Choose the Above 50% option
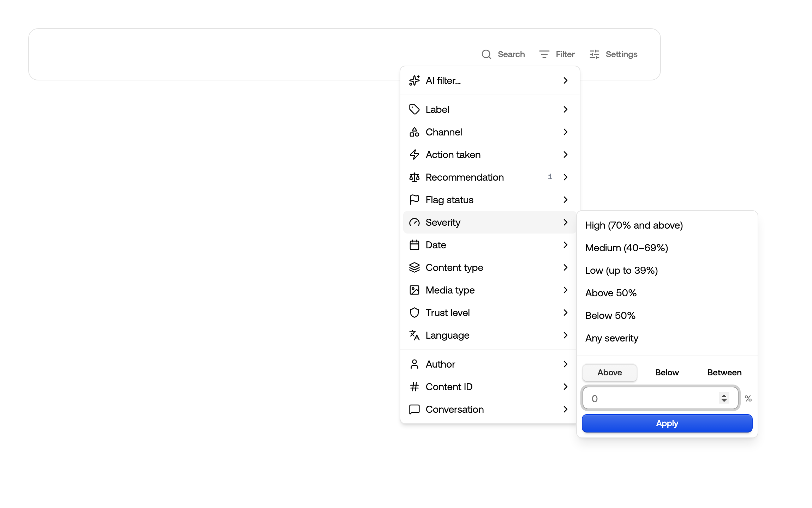 point(667,293)
